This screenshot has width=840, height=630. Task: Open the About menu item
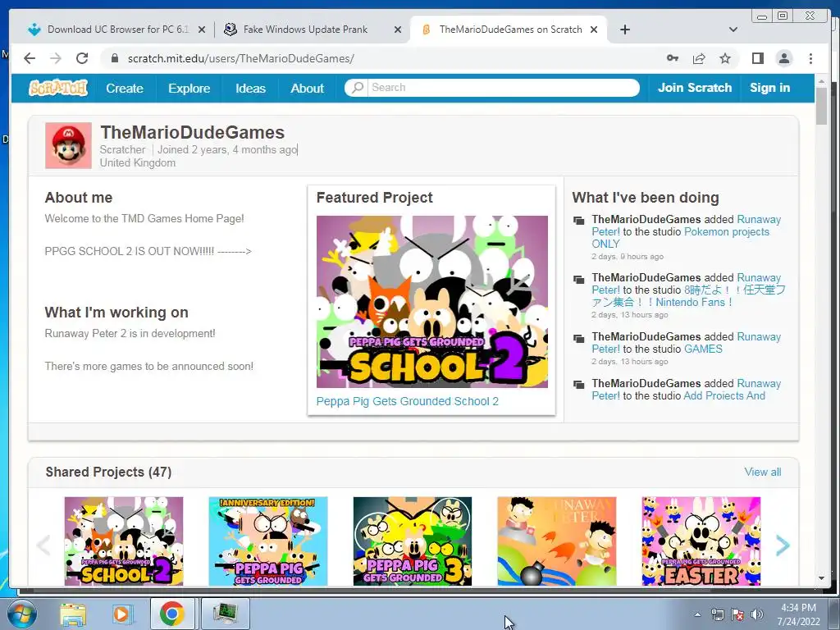tap(307, 88)
